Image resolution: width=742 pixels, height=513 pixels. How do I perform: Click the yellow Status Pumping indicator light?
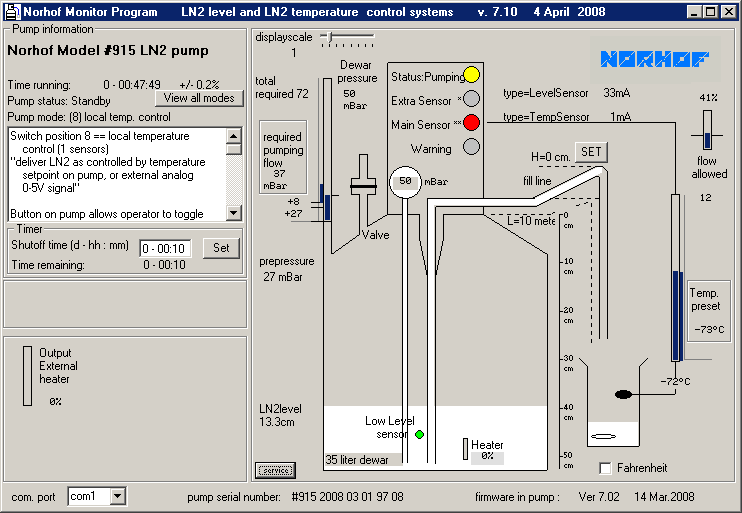tap(471, 75)
